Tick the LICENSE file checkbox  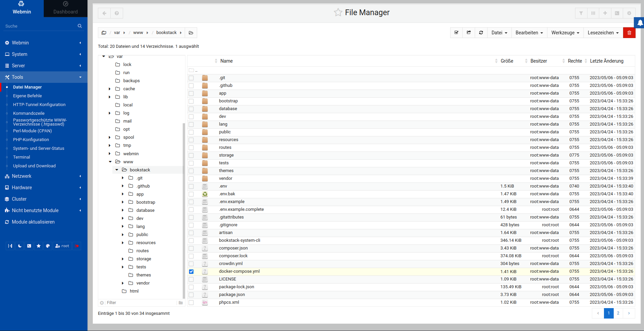click(x=191, y=279)
